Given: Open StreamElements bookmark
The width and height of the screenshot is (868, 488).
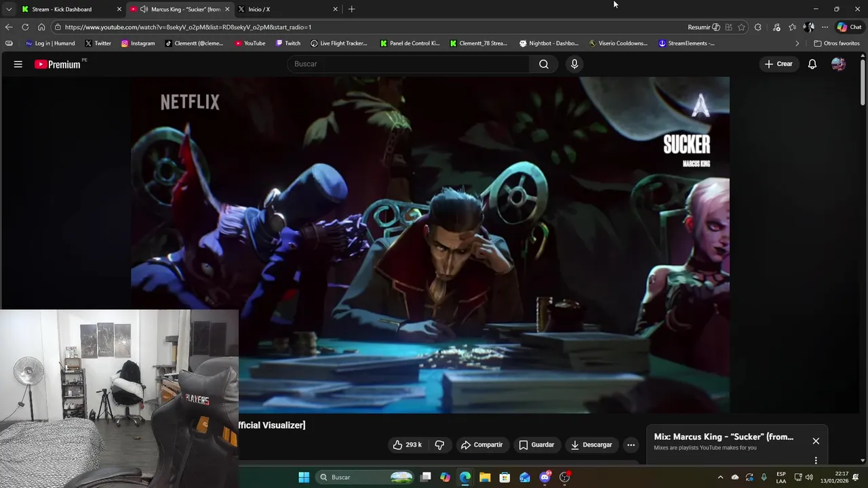Looking at the screenshot, I should pos(687,43).
